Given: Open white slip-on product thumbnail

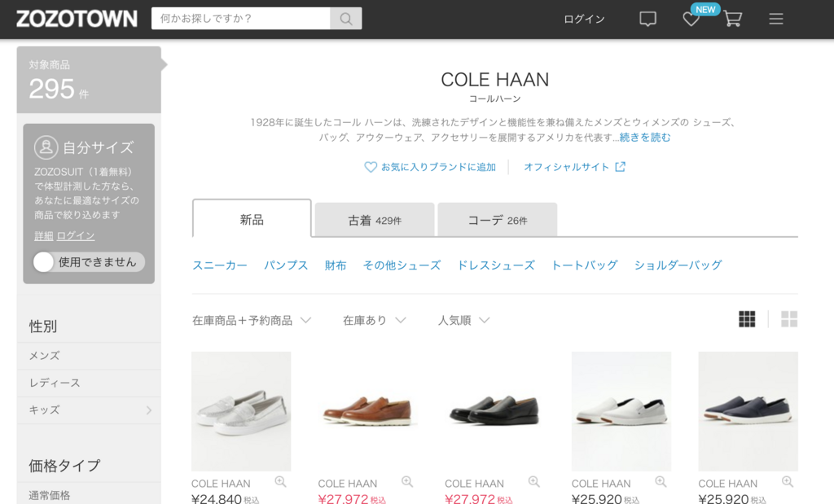Looking at the screenshot, I should [621, 411].
